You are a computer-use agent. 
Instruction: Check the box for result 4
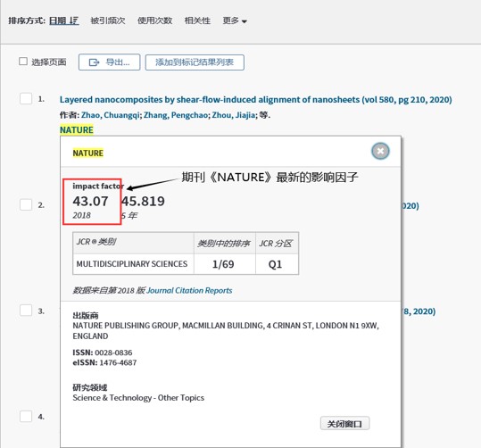26,417
